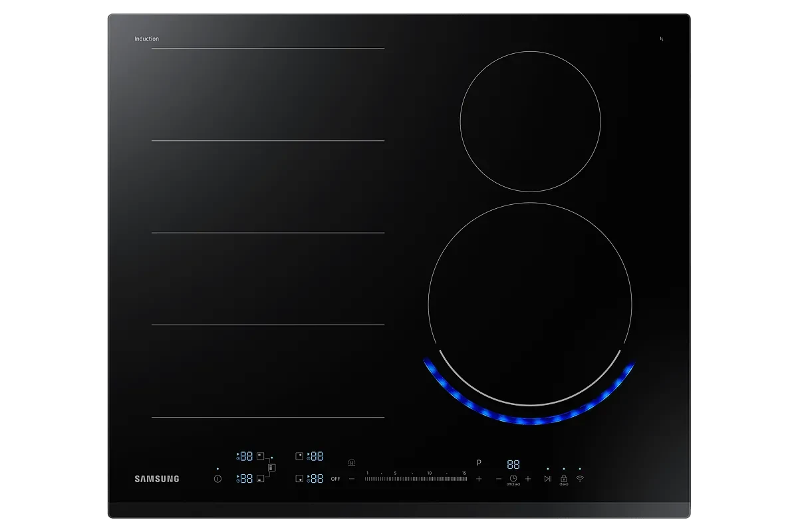
Task: Tap the upper-right zone 88 display
Action: point(317,456)
